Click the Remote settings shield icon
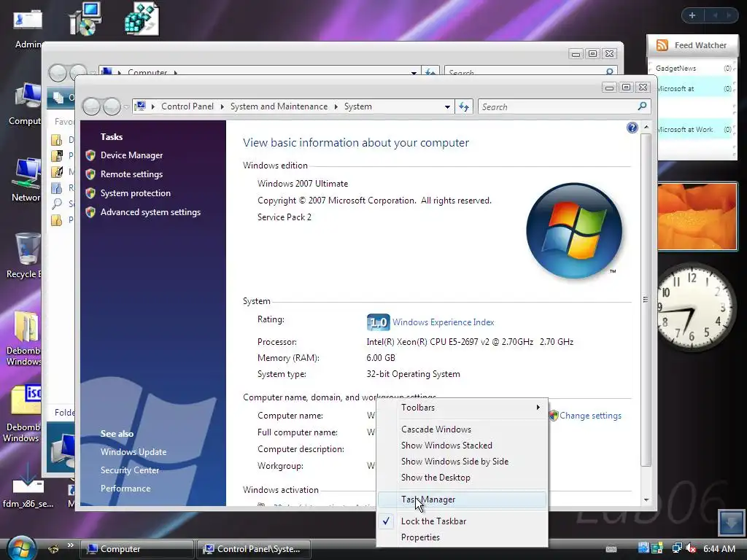Viewport: 747px width, 560px height. point(90,174)
